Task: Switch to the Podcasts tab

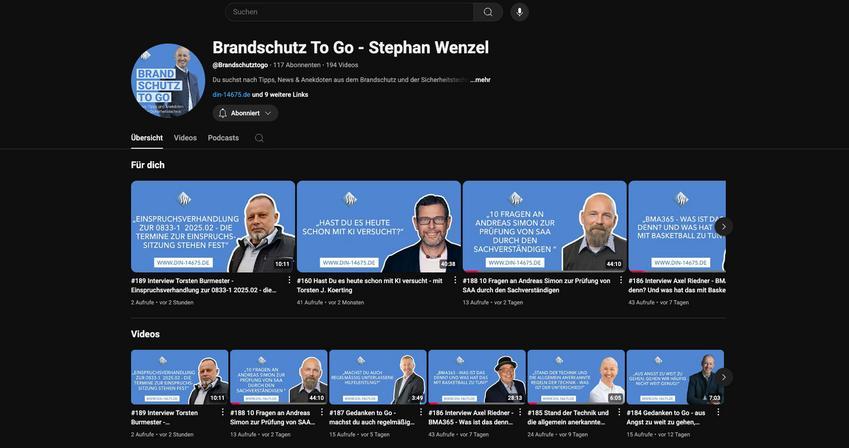Action: pyautogui.click(x=223, y=138)
